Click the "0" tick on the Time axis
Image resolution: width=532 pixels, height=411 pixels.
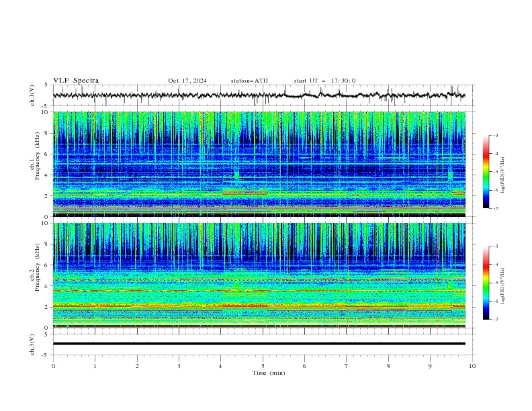[x=53, y=366]
